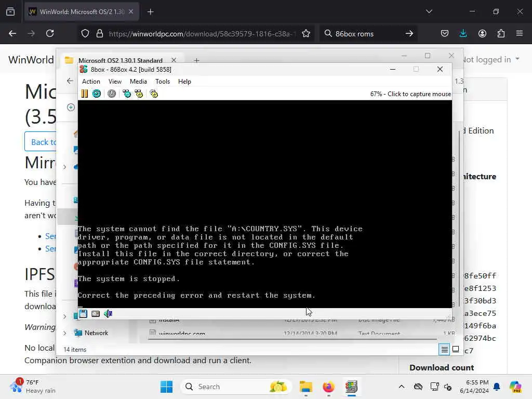Open Save to Pocket icon in Firefox

(x=445, y=34)
